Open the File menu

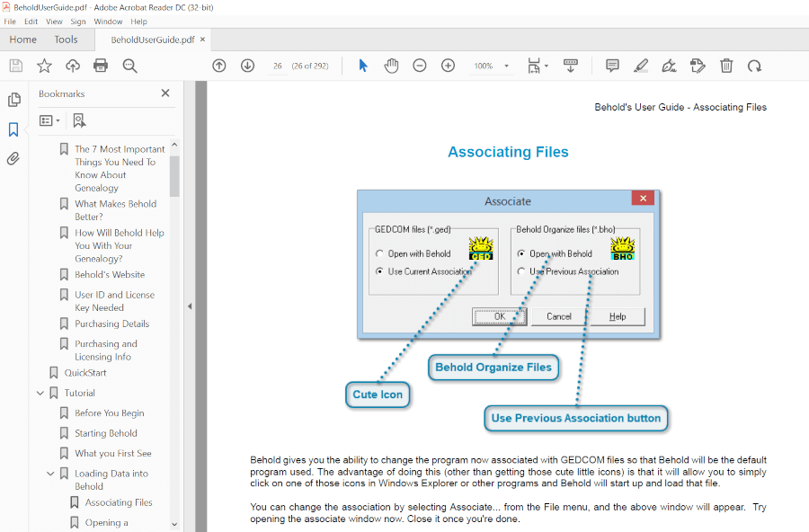[10, 22]
